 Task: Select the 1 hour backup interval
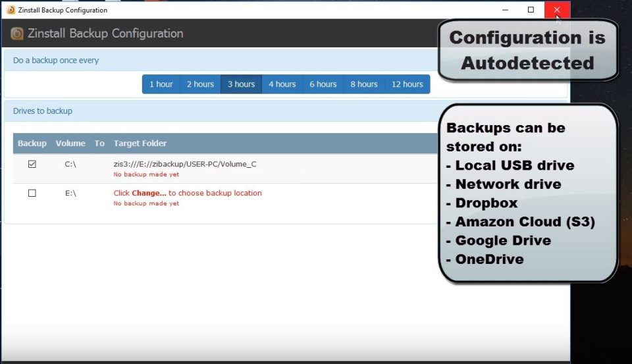pos(161,84)
